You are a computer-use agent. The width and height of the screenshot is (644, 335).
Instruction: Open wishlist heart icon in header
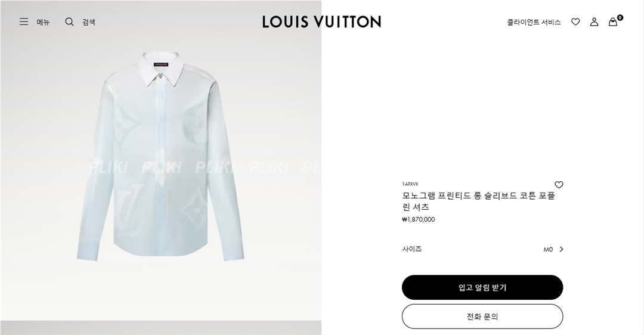pos(575,22)
